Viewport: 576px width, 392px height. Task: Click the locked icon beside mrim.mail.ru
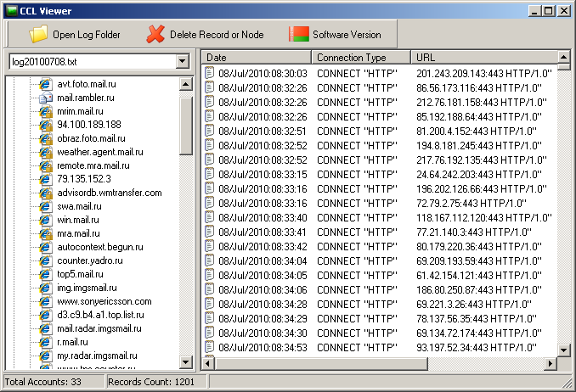coord(46,111)
